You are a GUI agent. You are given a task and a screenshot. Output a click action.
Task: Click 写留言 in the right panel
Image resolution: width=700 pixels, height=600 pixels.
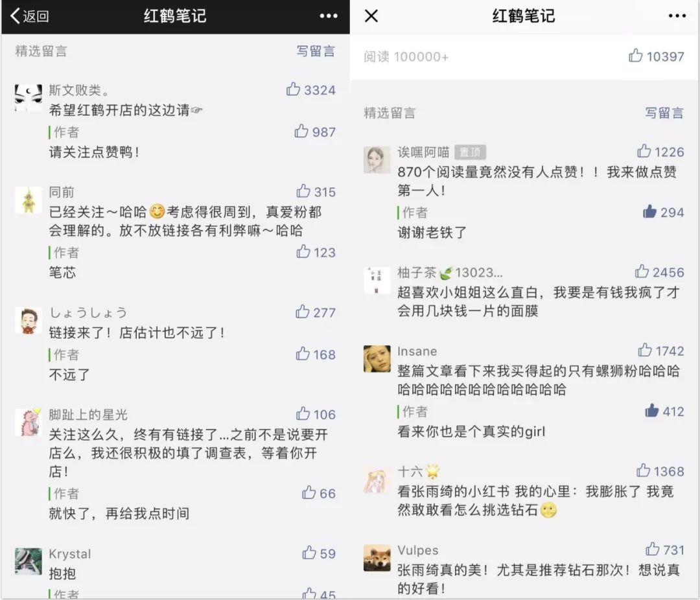664,113
